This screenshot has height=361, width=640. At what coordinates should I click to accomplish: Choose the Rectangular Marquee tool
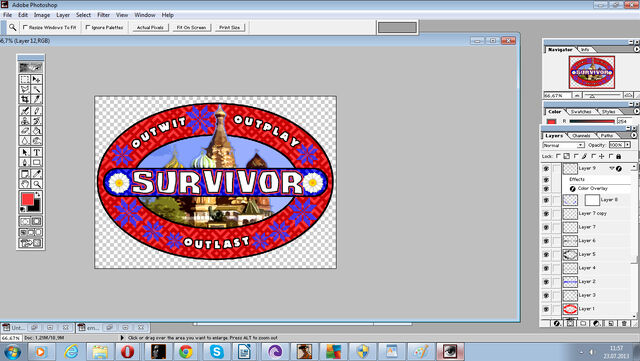pos(25,79)
